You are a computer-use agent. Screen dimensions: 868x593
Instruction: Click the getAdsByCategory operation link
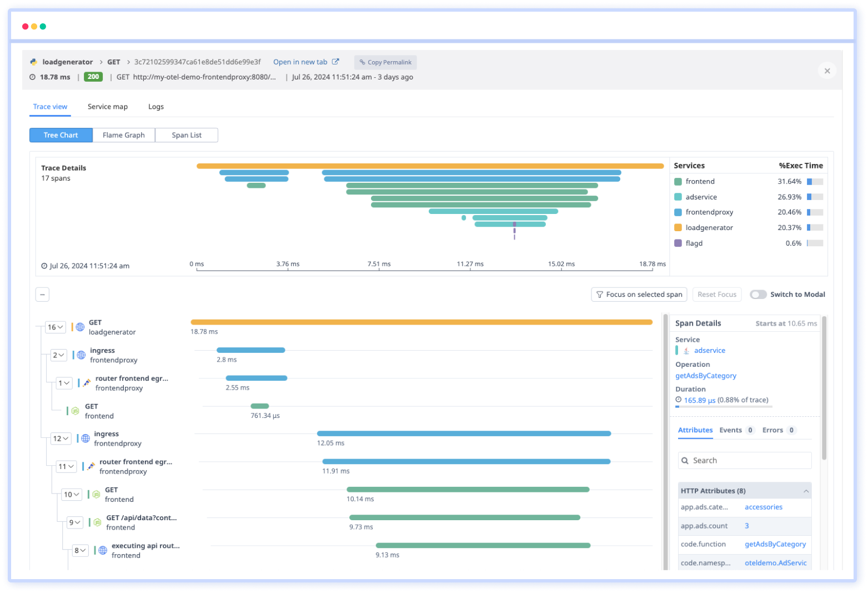click(705, 376)
